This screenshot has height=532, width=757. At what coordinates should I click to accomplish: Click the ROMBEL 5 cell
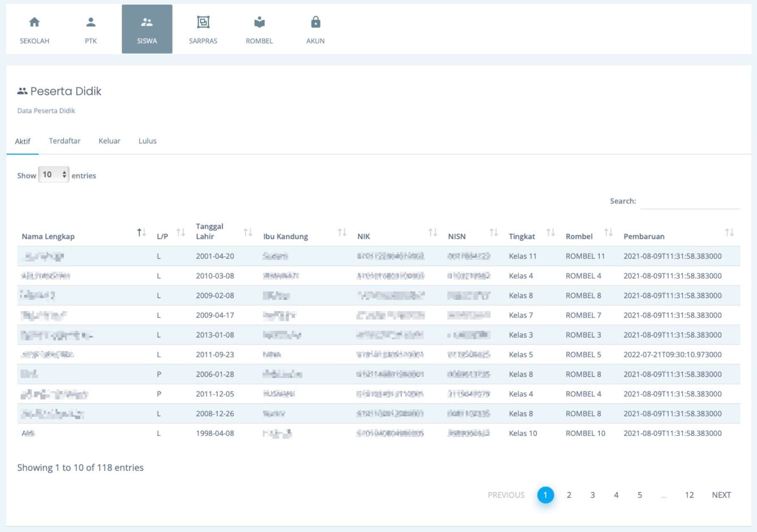(583, 354)
